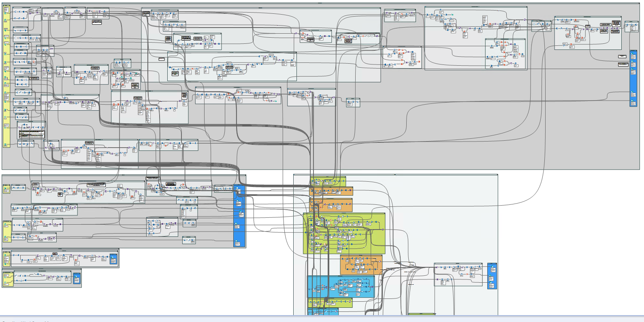Viewport: 644px width, 322px height.
Task: Select the purple tool at the large green container's right edge
Action: 382,229
